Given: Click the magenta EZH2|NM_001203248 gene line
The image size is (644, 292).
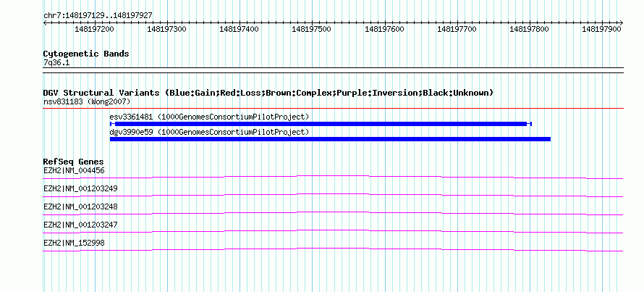Looking at the screenshot, I should coord(333,214).
